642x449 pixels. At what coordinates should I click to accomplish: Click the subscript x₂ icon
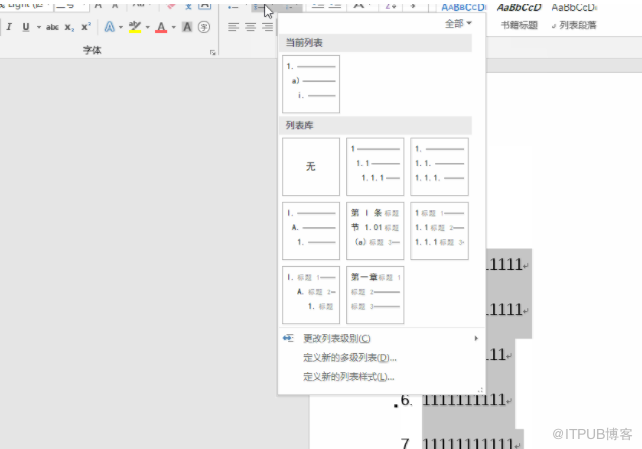pos(69,27)
